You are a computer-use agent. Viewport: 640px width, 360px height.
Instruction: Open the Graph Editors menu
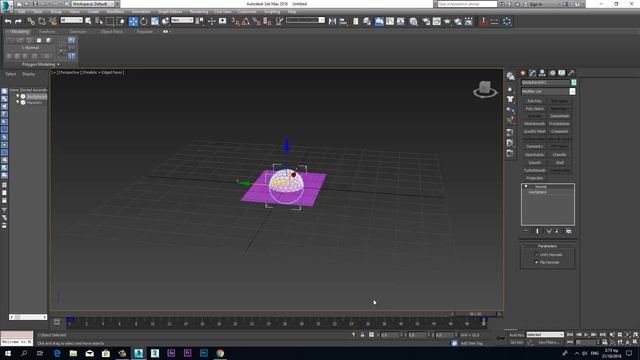pos(170,12)
